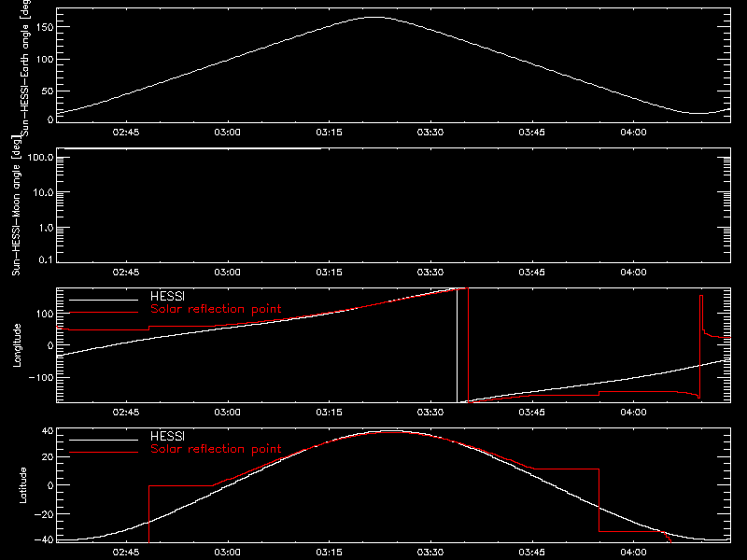Click 03:30 tick of the Latitude plot

pos(430,553)
